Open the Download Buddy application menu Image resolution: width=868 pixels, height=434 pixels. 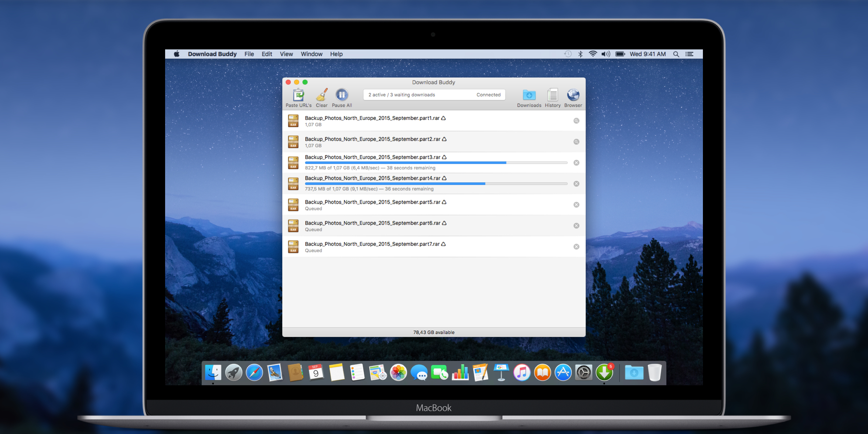[212, 54]
